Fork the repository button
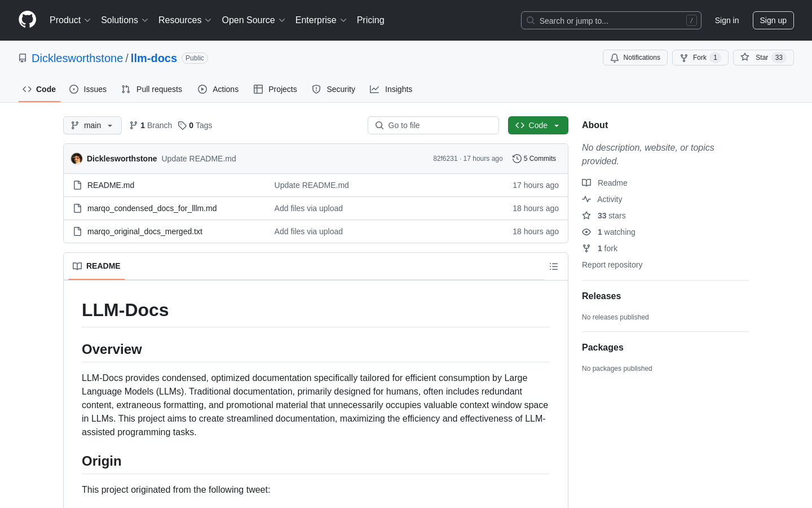This screenshot has width=812, height=508. (700, 58)
